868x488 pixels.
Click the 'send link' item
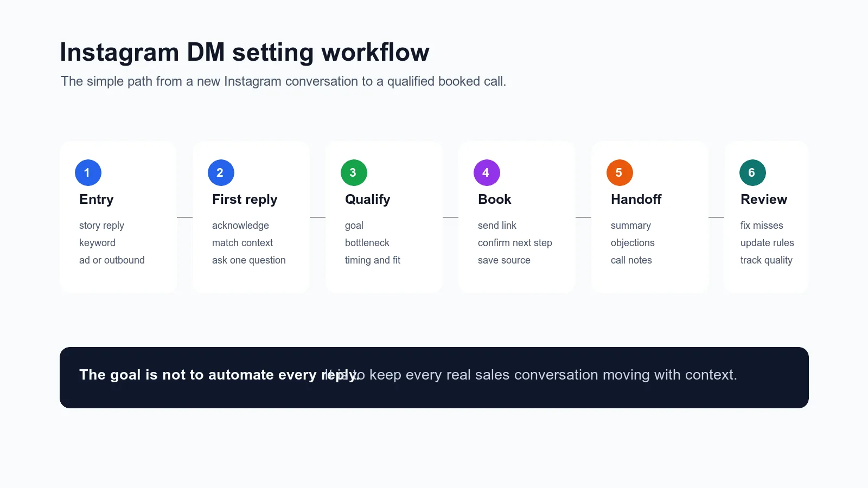point(497,226)
